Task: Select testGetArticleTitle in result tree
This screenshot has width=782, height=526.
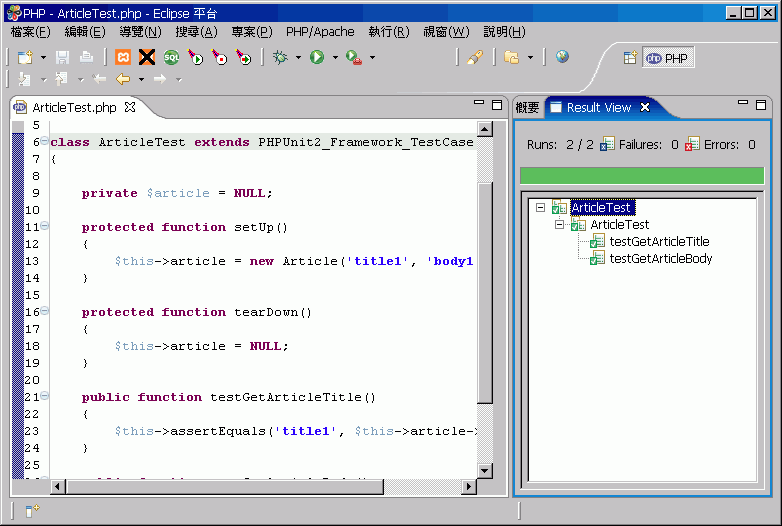Action: [x=659, y=242]
